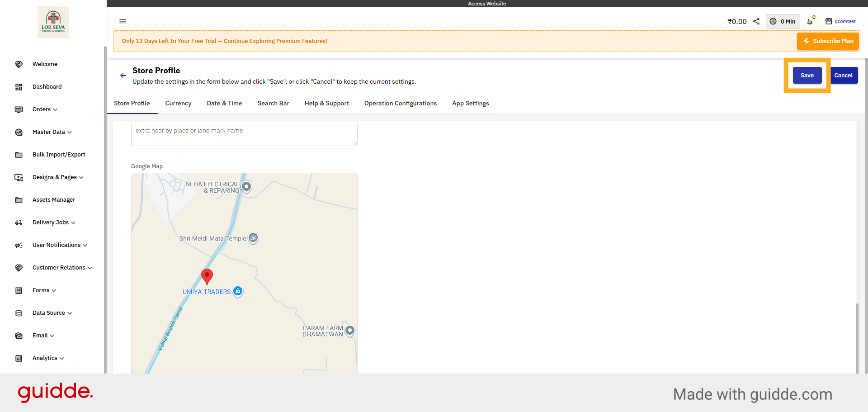Expand the Orders menu

pos(55,109)
